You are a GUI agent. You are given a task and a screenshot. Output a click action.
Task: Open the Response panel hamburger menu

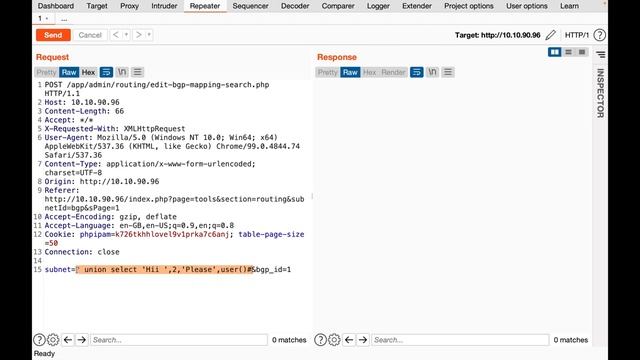point(448,72)
